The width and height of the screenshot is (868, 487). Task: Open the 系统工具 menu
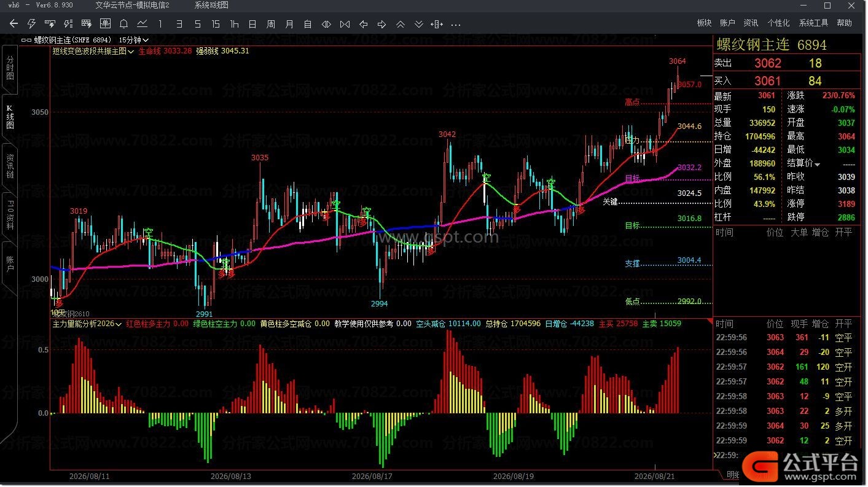click(813, 23)
